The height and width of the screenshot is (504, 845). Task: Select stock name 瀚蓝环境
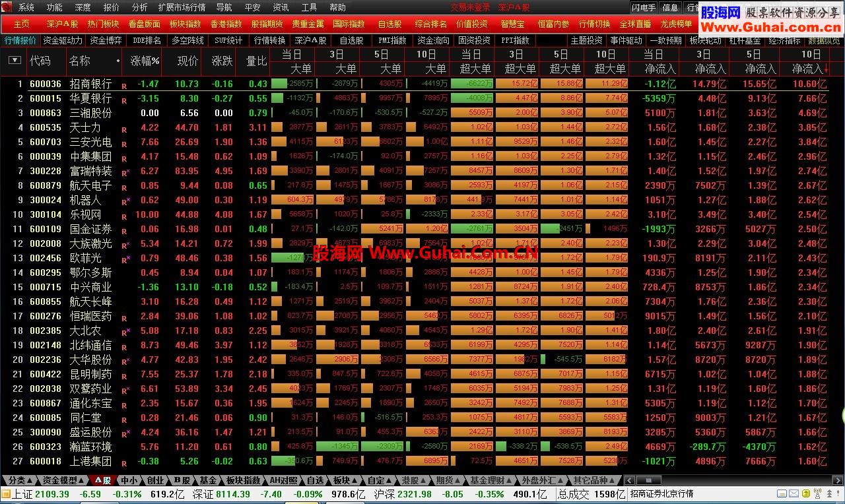91,447
